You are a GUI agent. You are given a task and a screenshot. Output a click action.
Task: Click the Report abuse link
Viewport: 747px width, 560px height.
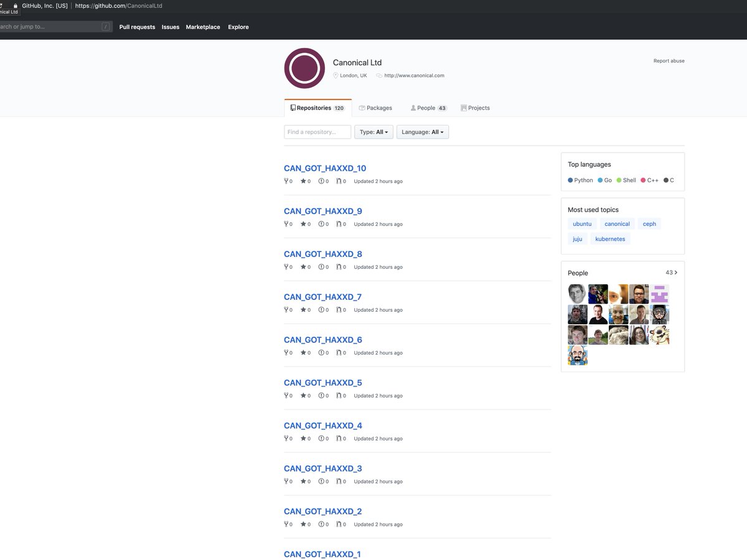(x=669, y=61)
